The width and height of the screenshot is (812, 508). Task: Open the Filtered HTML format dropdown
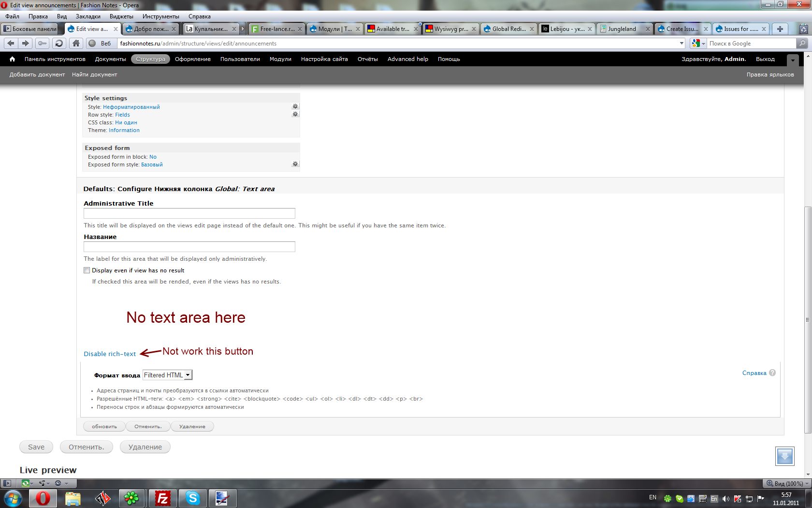pyautogui.click(x=188, y=374)
